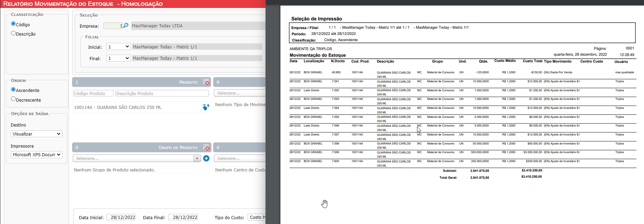
Task: Click the Descrição Produto field
Action: click(162, 93)
